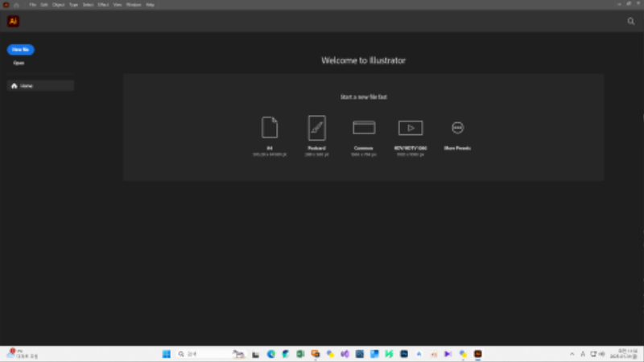Open the File menu
Viewport: 644px width, 362px height.
(33, 5)
